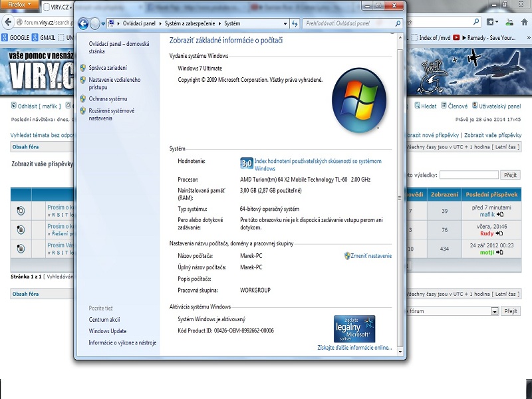Open Získajte ďalšie informácie online link
The width and height of the screenshot is (532, 399).
tap(354, 348)
